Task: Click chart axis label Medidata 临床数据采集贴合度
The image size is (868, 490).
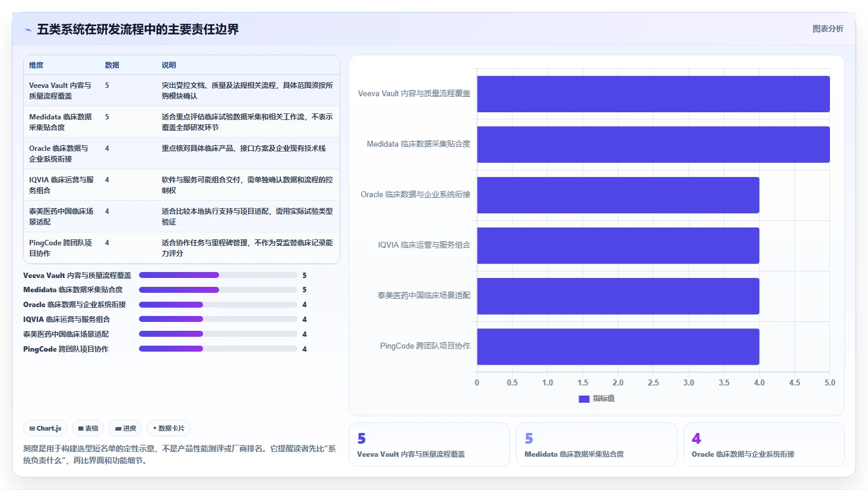Action: point(419,144)
